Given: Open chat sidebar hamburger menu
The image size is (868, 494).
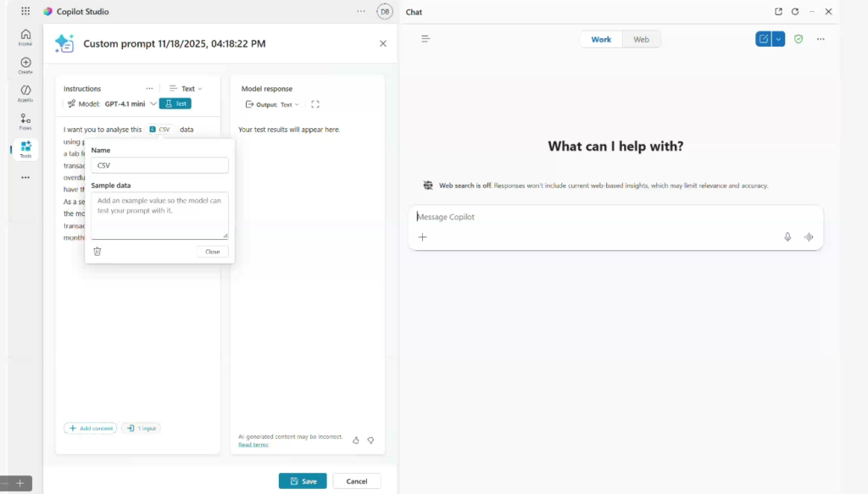Looking at the screenshot, I should coord(426,39).
